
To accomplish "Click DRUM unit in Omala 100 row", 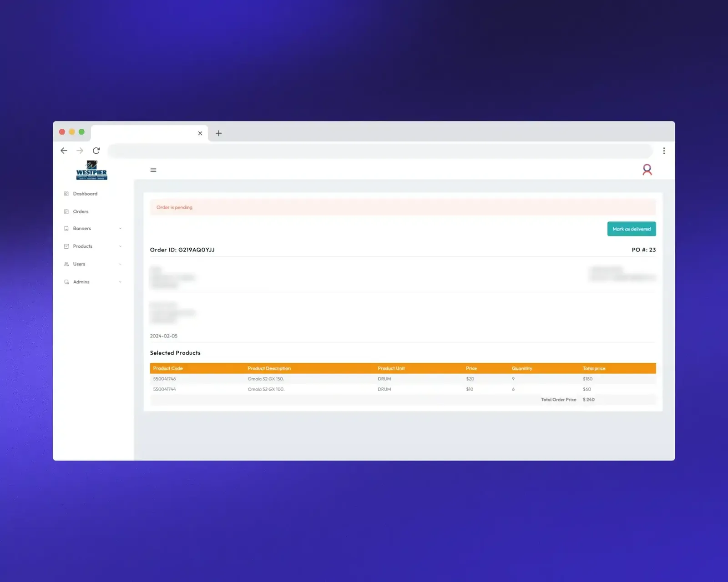I will coord(384,389).
